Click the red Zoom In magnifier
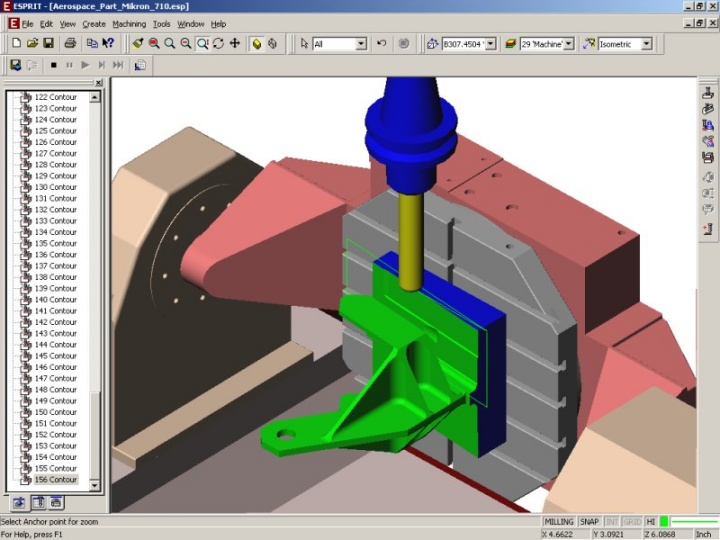The image size is (720, 540). coord(154,44)
